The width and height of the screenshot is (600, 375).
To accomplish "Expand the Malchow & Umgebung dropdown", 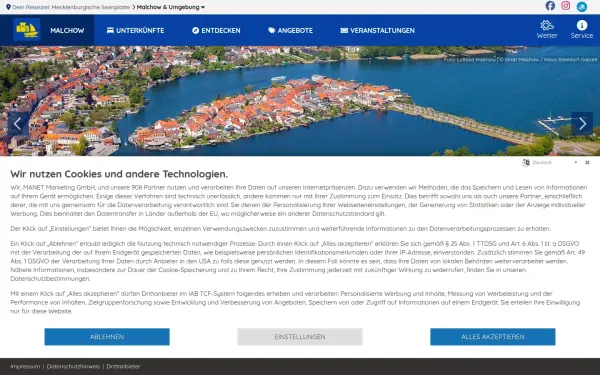I will pyautogui.click(x=171, y=7).
